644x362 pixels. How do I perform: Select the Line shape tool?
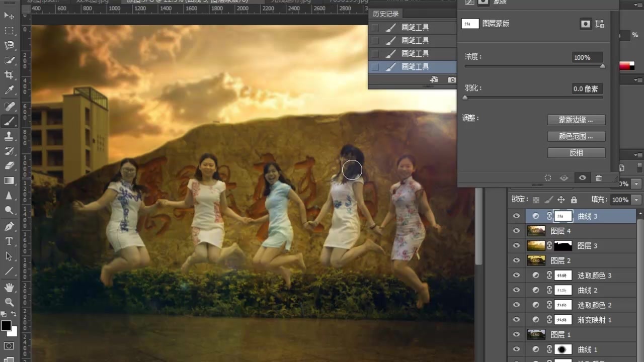click(x=9, y=271)
